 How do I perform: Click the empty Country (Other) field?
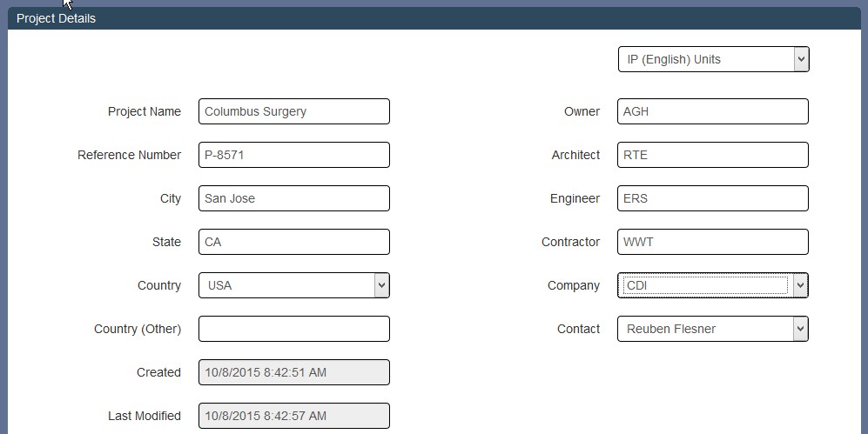click(294, 329)
